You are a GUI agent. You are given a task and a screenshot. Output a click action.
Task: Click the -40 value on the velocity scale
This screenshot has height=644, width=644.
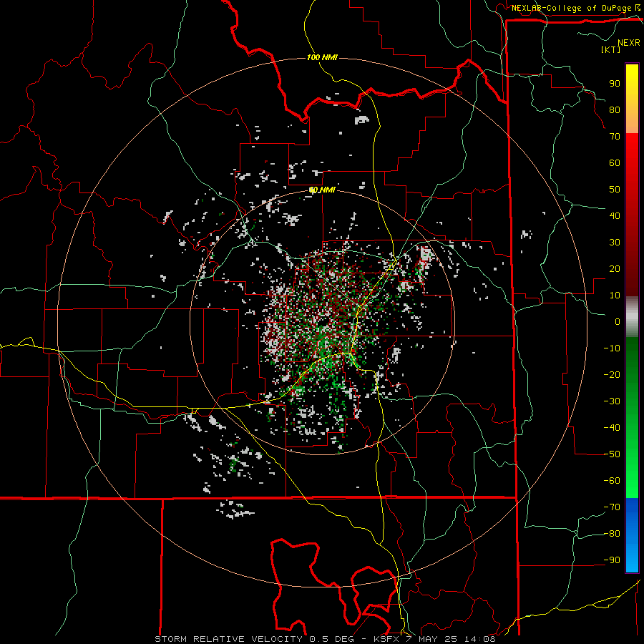[x=612, y=428]
